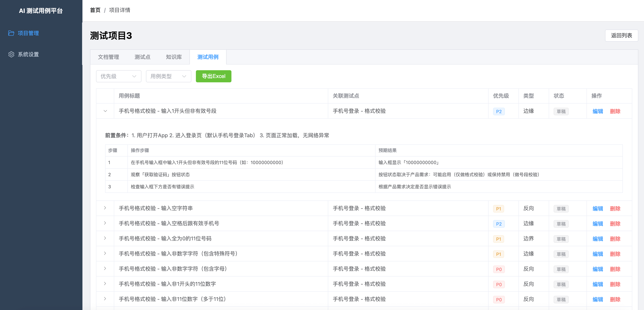
Task: Click the 导出Excel button
Action: [x=213, y=76]
